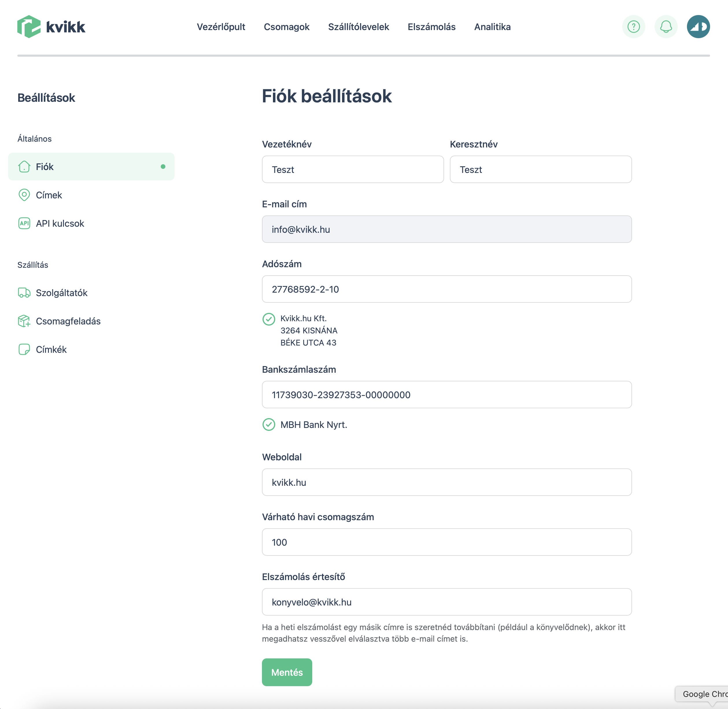Open the user avatar profile menu
This screenshot has height=709, width=728.
tap(698, 26)
